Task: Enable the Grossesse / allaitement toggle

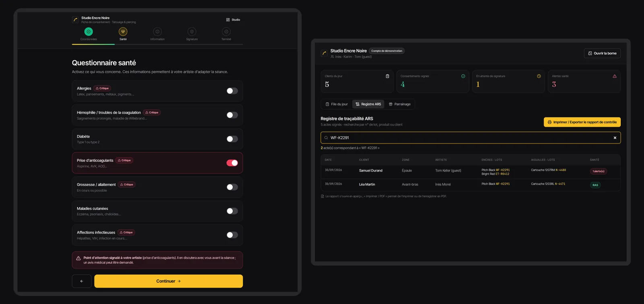Action: [232, 187]
